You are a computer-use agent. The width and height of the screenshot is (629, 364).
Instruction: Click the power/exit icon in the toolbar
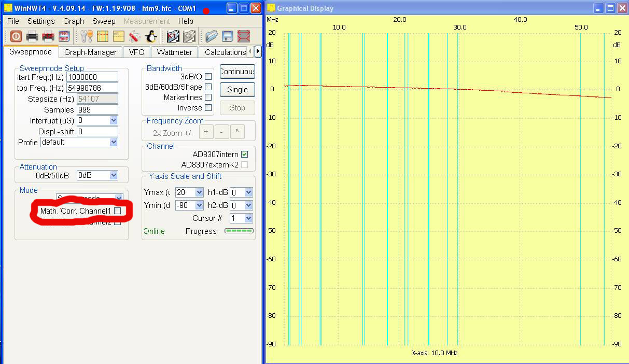click(x=16, y=36)
